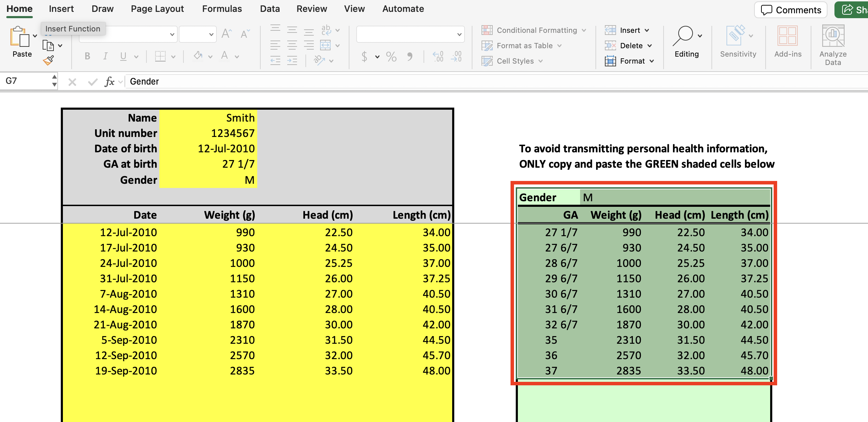Click the Sensitivity label icon
This screenshot has width=868, height=422.
[x=736, y=36]
